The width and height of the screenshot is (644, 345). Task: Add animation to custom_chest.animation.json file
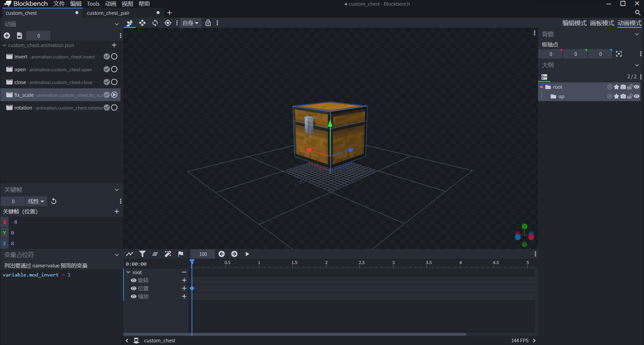point(114,45)
